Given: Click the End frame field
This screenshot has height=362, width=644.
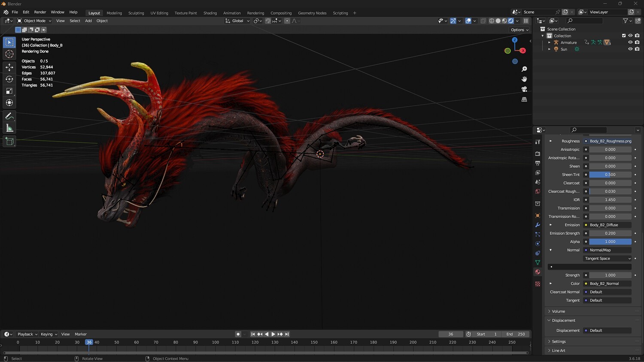Looking at the screenshot, I should pos(516,334).
